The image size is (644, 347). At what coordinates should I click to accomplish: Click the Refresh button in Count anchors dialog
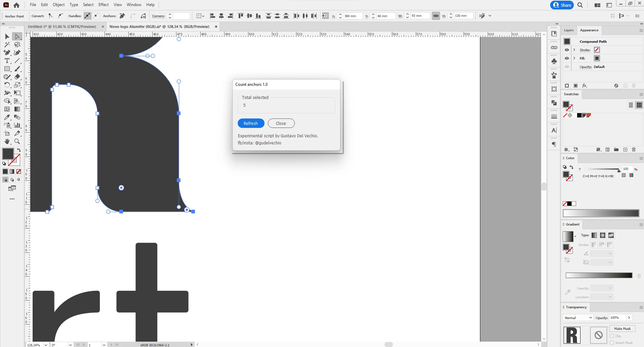pos(251,124)
